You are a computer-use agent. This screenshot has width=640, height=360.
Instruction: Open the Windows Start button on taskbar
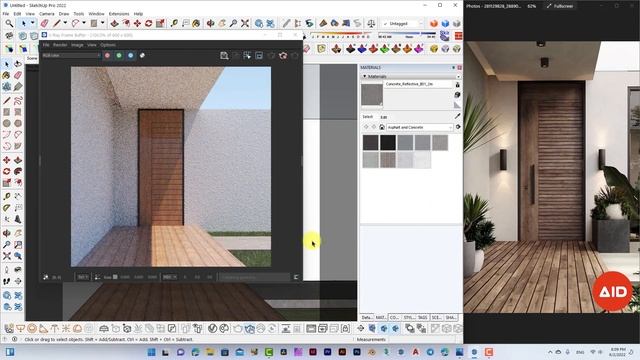[x=151, y=352]
